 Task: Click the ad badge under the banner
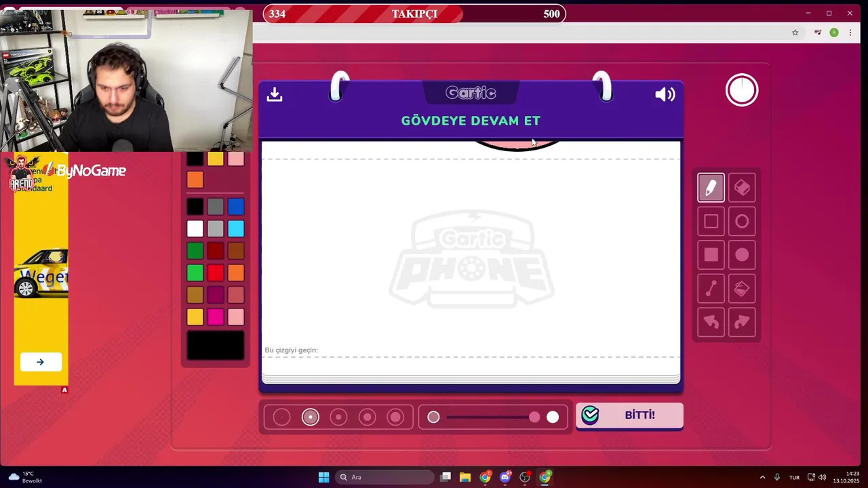pyautogui.click(x=64, y=390)
